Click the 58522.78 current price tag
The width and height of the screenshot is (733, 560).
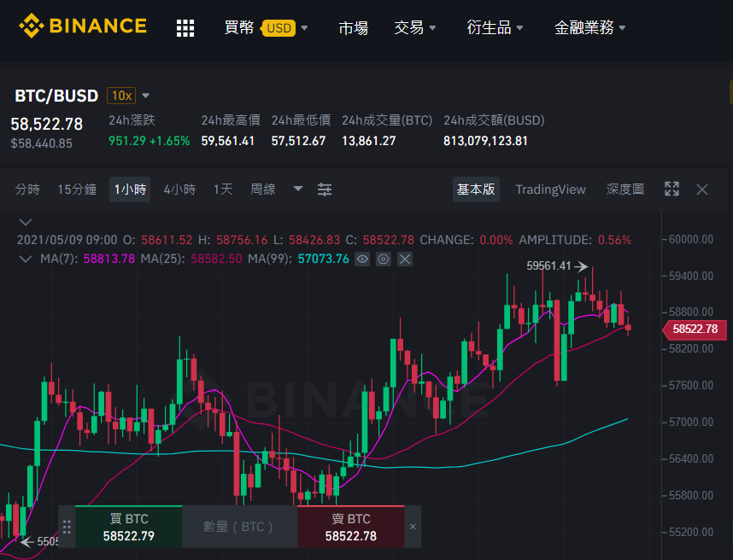tap(695, 330)
